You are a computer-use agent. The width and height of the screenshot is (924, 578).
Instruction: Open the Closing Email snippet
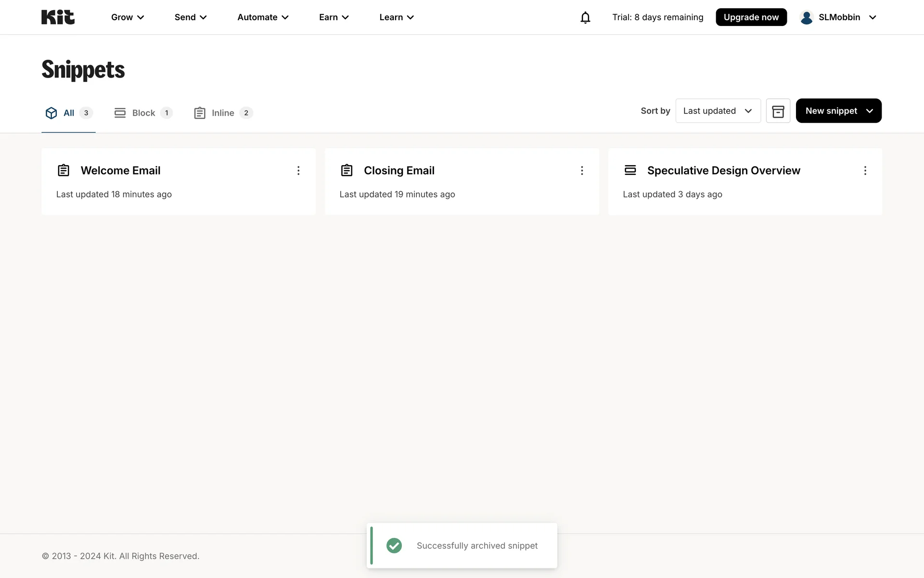pos(399,171)
